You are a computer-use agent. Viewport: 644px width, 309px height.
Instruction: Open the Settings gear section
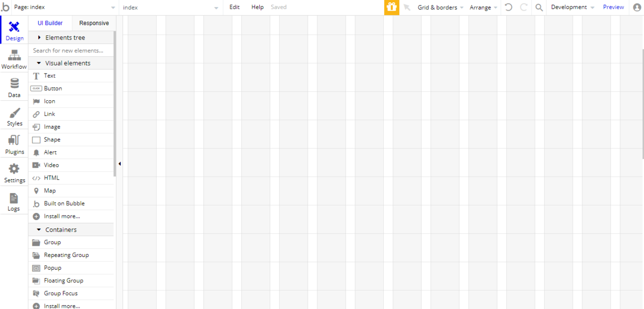point(14,173)
